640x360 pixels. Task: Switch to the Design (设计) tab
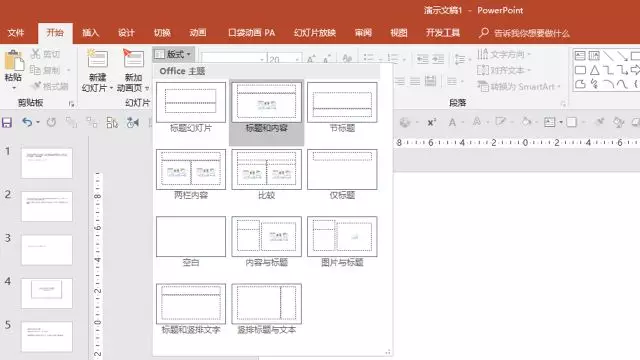pos(126,33)
